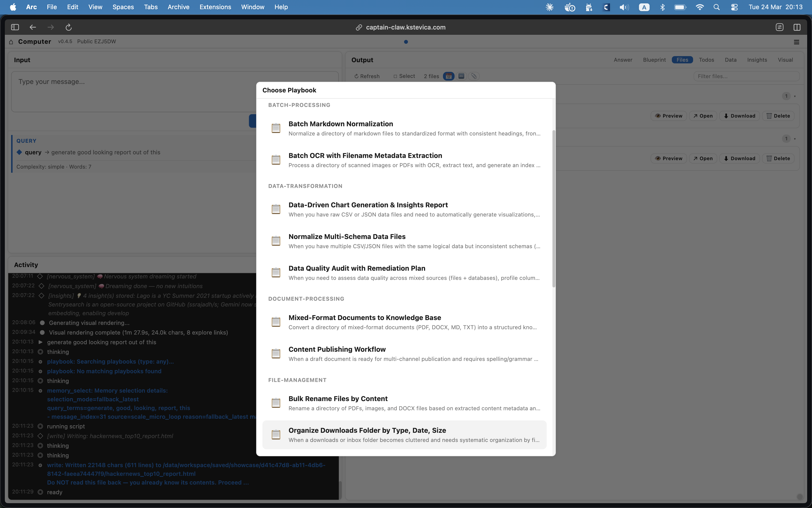Download the first file in Output
The image size is (812, 508).
[x=739, y=116]
